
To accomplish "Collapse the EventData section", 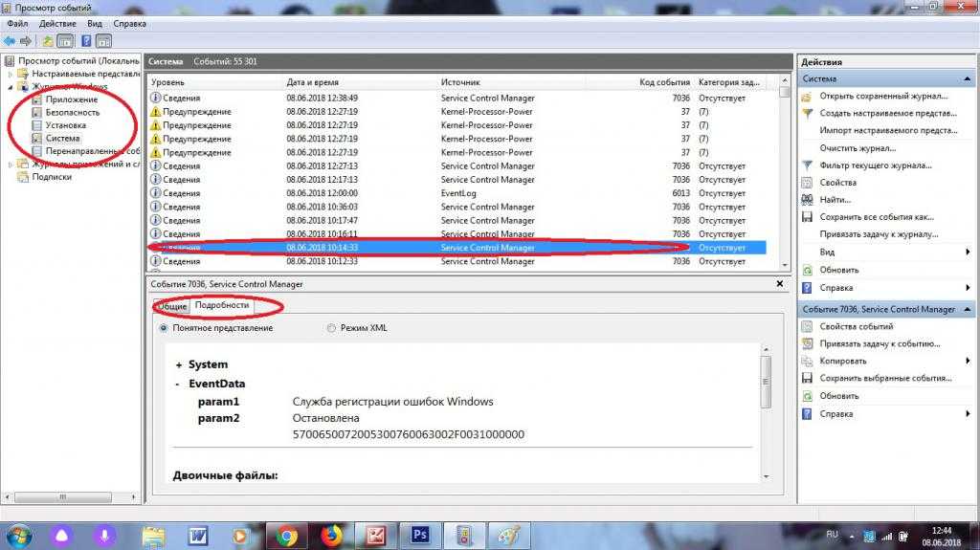I will [x=178, y=385].
